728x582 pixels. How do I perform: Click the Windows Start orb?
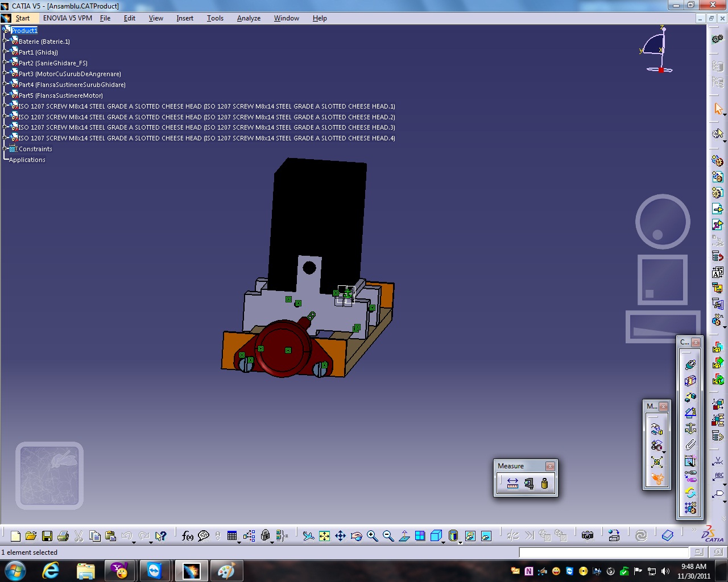pos(15,571)
